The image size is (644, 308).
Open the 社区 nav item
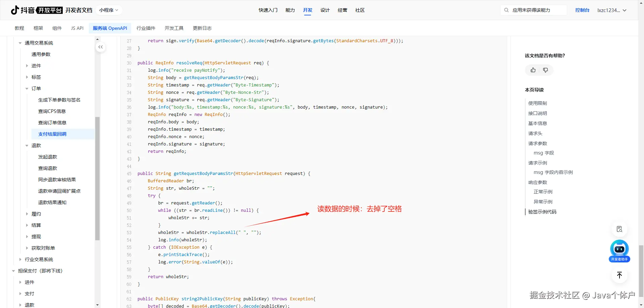point(360,10)
